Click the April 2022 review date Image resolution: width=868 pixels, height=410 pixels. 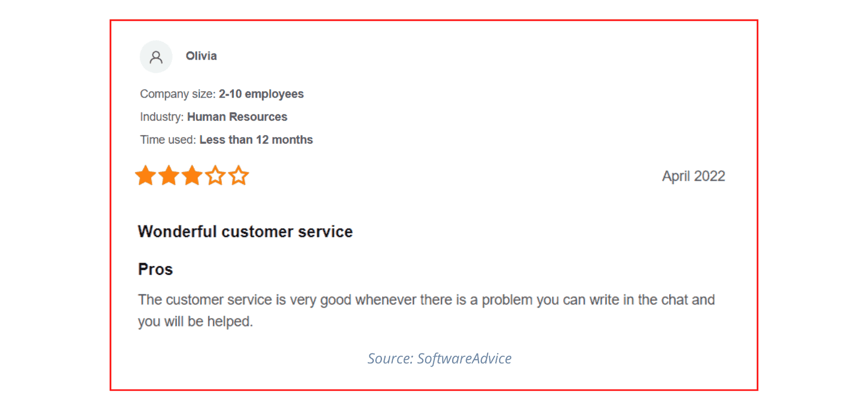pos(693,176)
